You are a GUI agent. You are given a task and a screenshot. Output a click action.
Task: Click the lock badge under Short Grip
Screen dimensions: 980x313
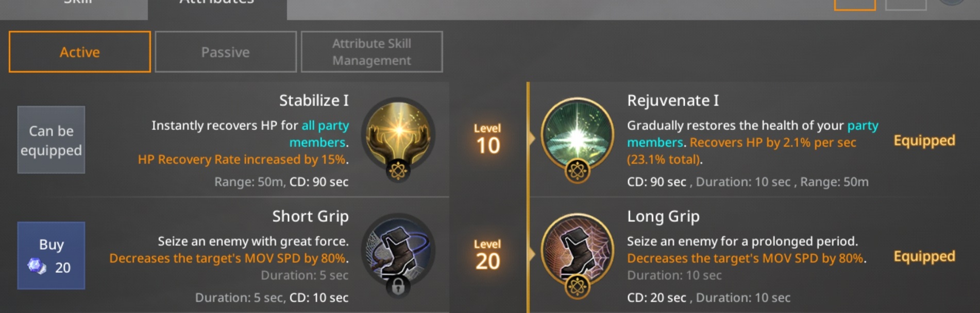coord(398,287)
